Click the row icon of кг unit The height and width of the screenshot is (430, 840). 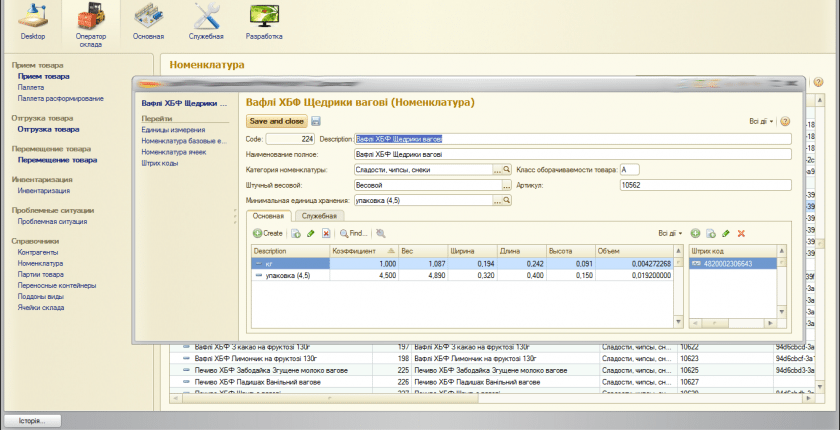(259, 263)
